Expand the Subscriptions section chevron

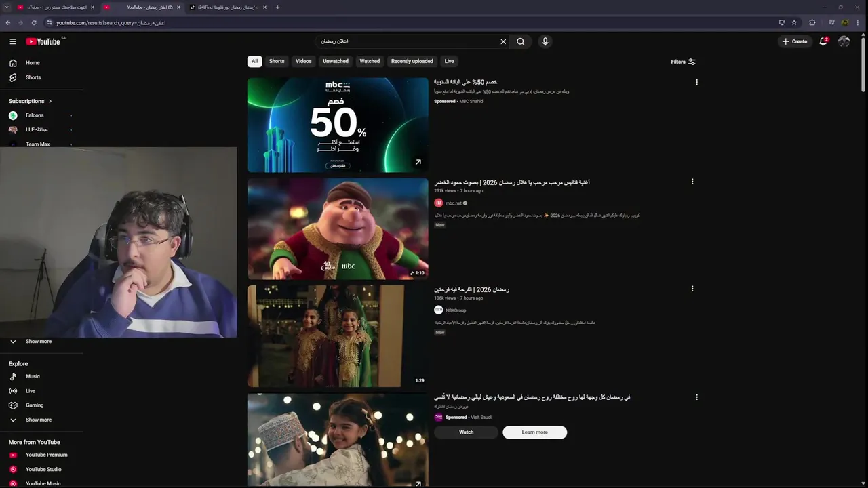(50, 101)
